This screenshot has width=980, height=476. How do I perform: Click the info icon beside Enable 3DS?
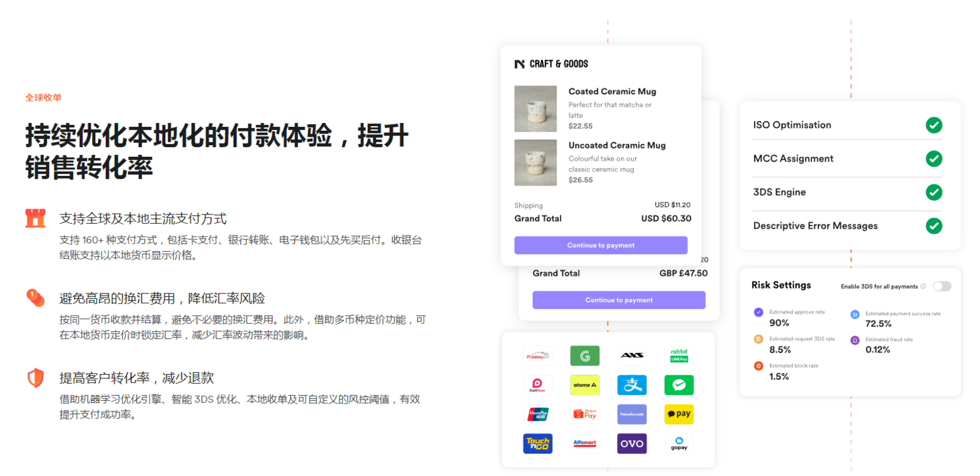[923, 286]
